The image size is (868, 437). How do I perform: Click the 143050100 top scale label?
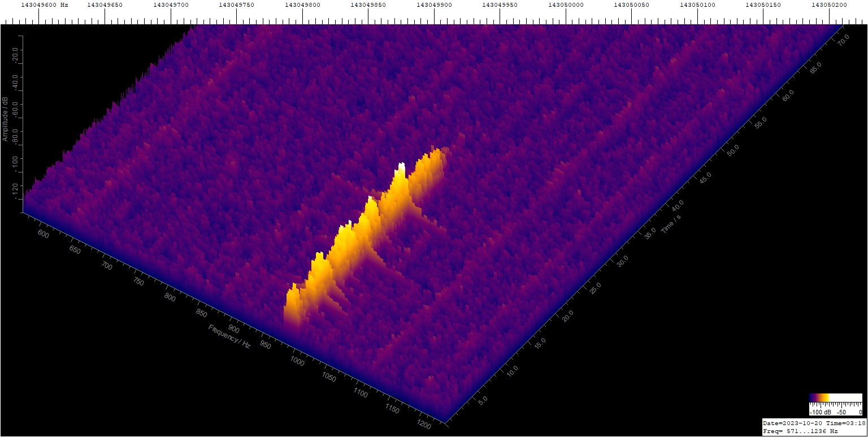pos(697,5)
